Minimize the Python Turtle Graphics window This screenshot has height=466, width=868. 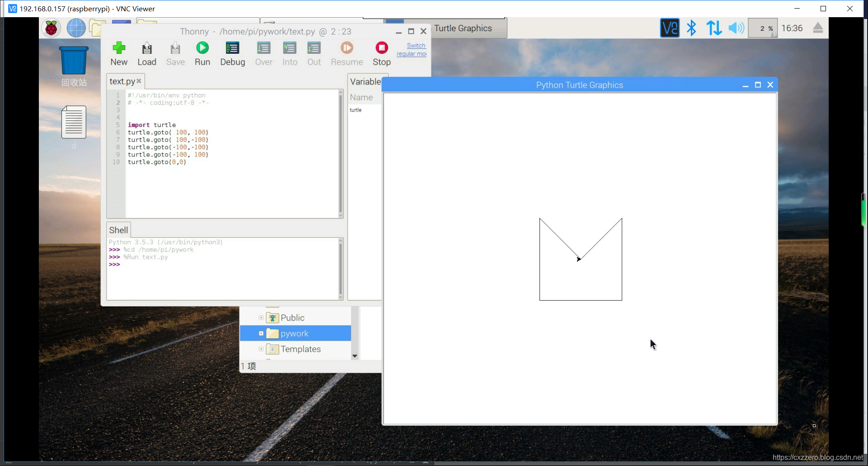tap(745, 85)
